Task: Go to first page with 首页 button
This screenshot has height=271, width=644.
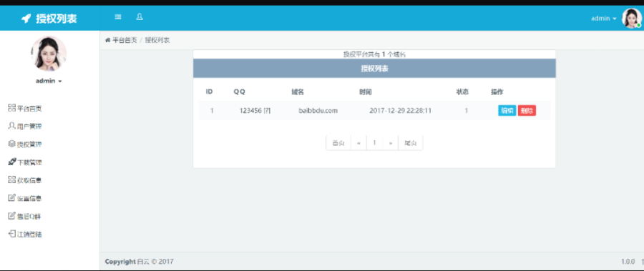Action: click(338, 143)
